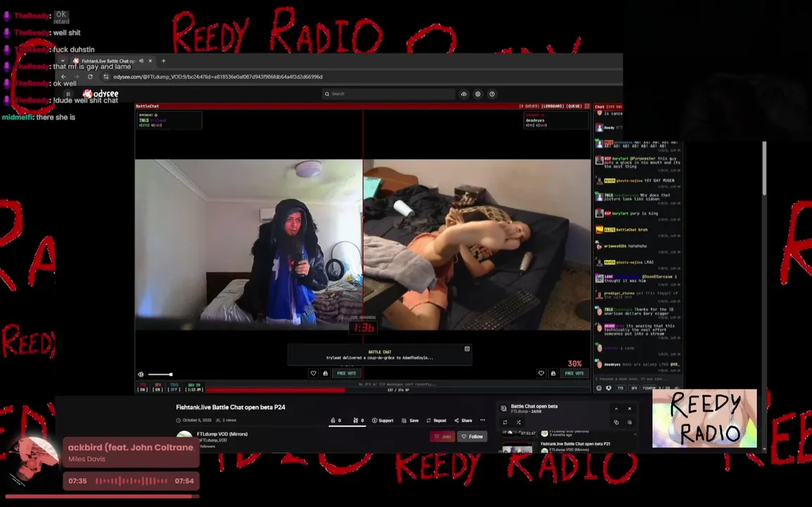Click the right contestant heart icon

coord(541,373)
